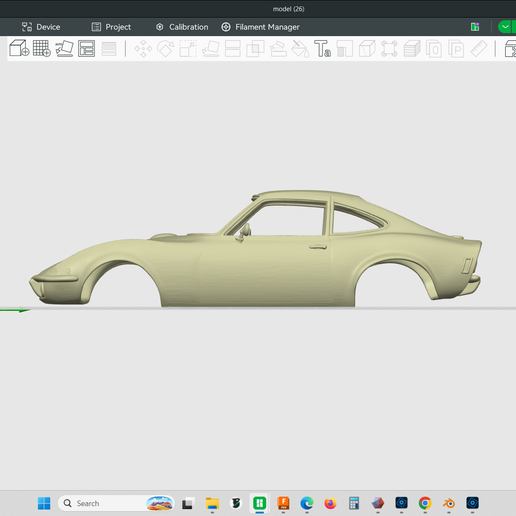The width and height of the screenshot is (516, 516).
Task: Open Task View from the taskbar
Action: tap(187, 503)
